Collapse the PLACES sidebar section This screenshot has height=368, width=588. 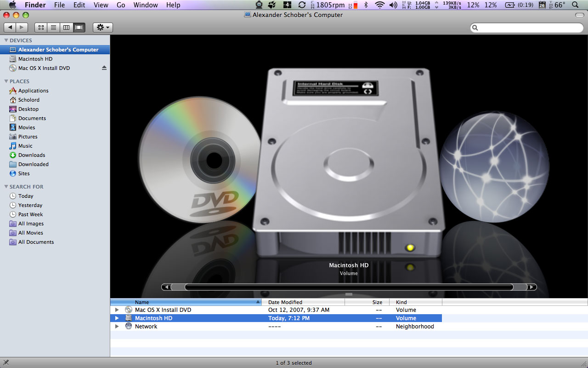tap(6, 81)
